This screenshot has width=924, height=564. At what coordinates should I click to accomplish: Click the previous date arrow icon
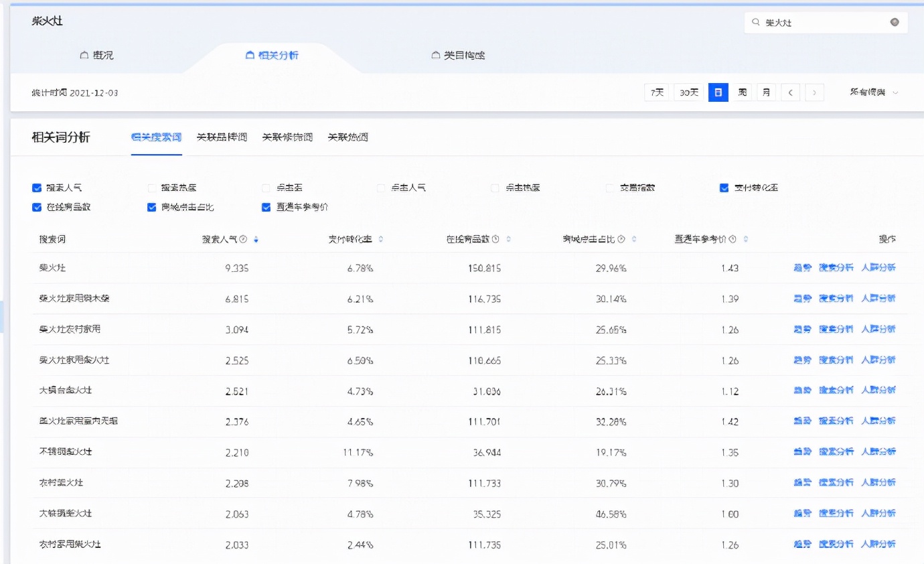click(x=790, y=92)
